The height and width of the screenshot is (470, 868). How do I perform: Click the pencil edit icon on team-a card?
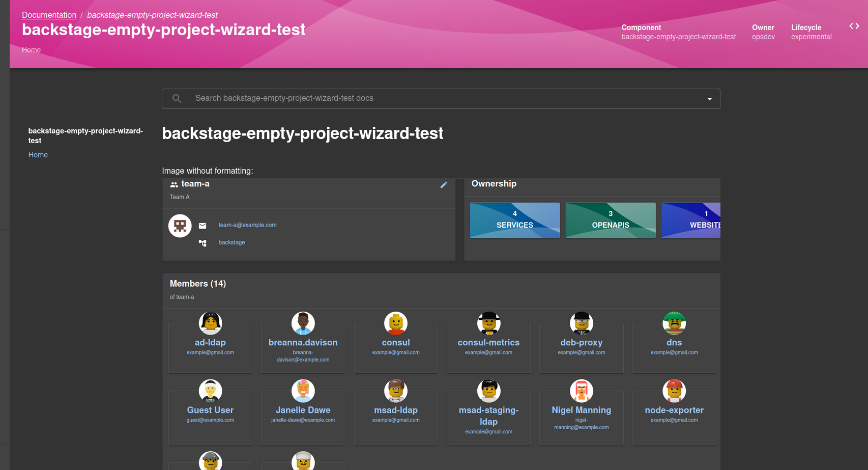[444, 185]
